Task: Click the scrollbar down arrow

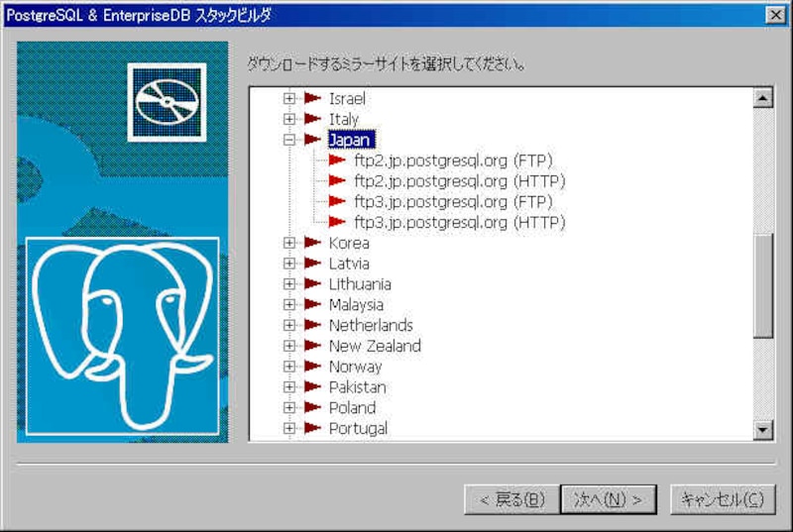Action: point(763,430)
